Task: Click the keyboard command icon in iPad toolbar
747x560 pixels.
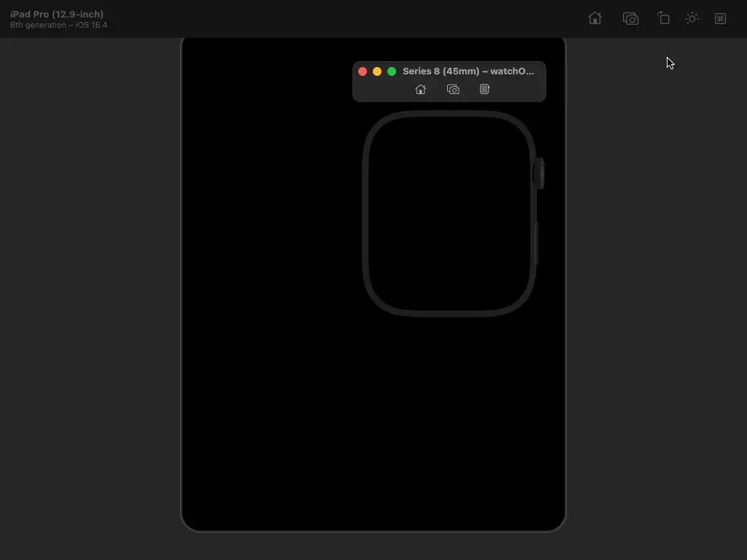Action: pos(720,18)
